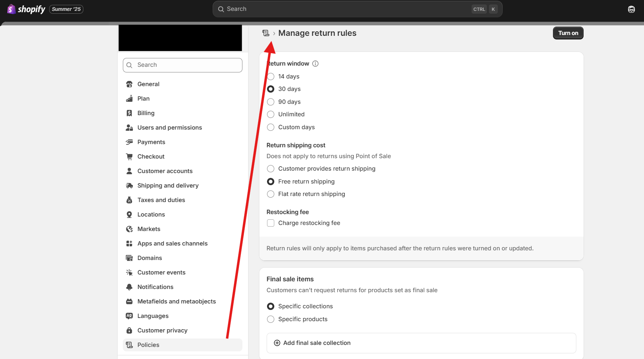Click the Billing receipt icon
Viewport: 644px width, 359px height.
click(x=129, y=113)
